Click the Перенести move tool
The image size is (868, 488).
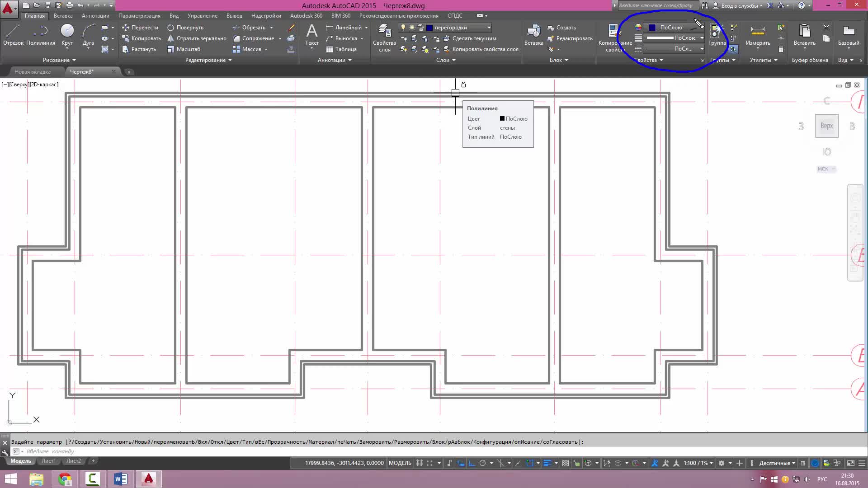(x=140, y=28)
